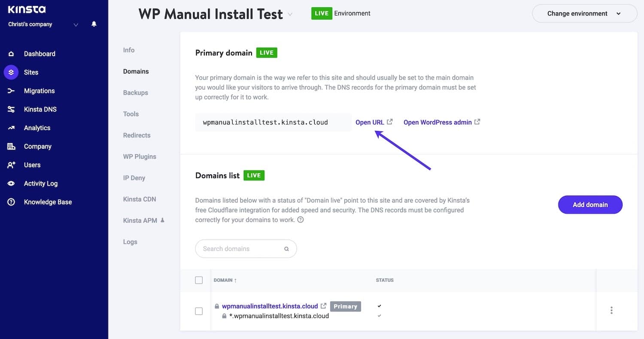Click the DOMAIN column sort arrow
Viewport: 644px width, 339px height.
pos(235,280)
